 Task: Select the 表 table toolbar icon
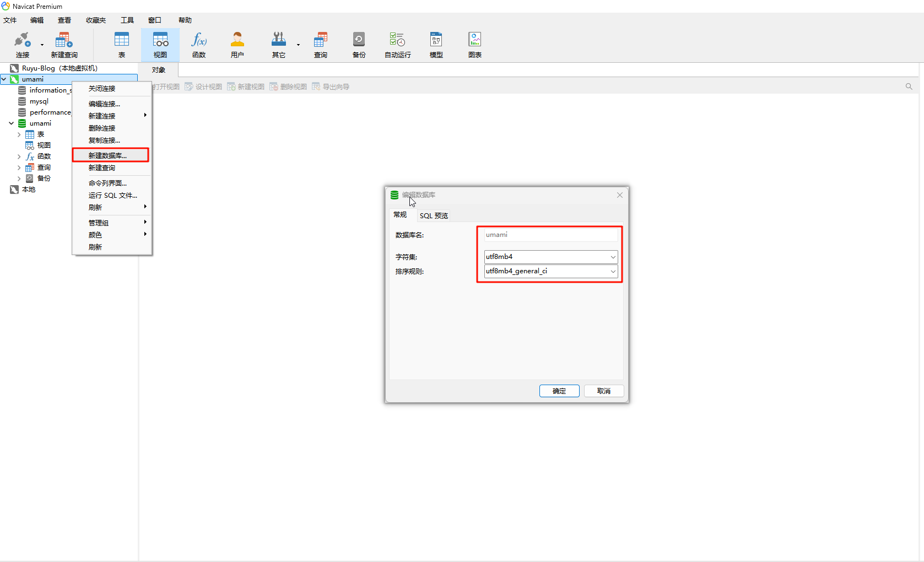tap(121, 45)
